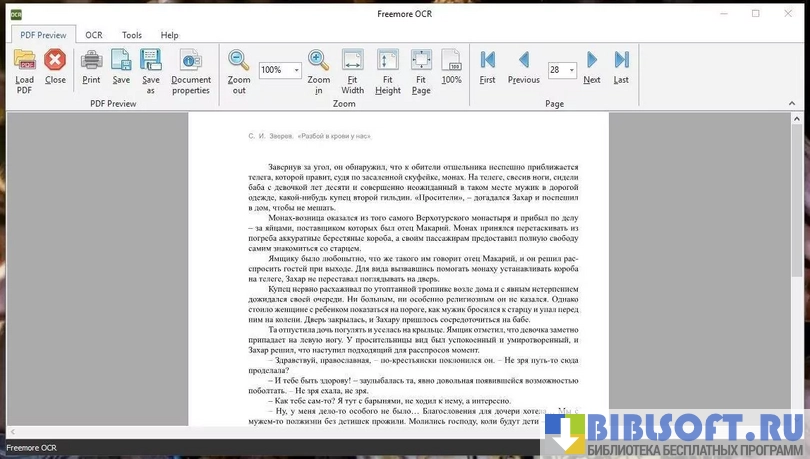Open the Tools tab

[131, 35]
